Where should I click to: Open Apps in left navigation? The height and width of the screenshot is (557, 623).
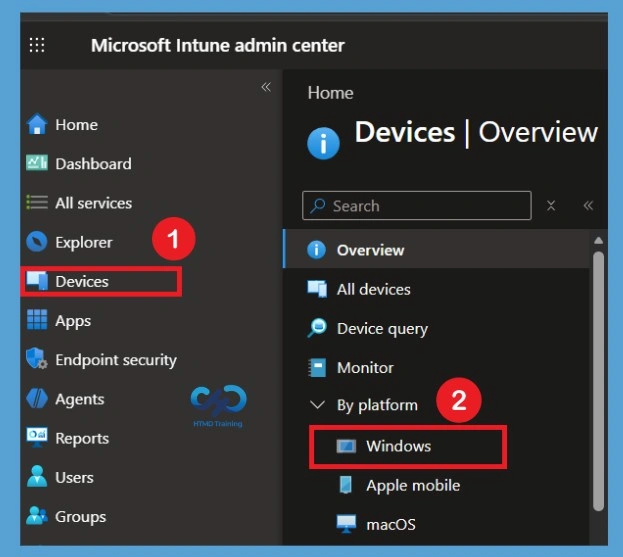tap(73, 321)
